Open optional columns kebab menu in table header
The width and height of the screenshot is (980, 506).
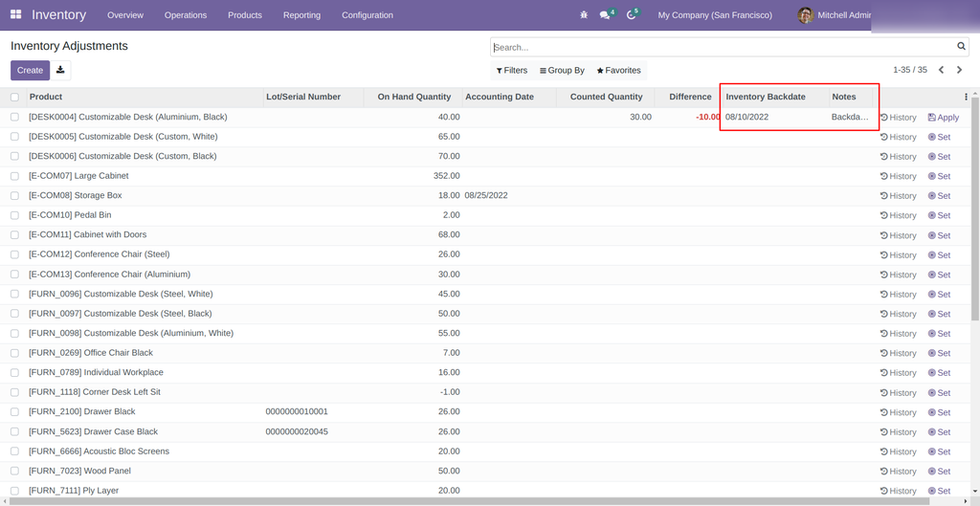[x=966, y=97]
